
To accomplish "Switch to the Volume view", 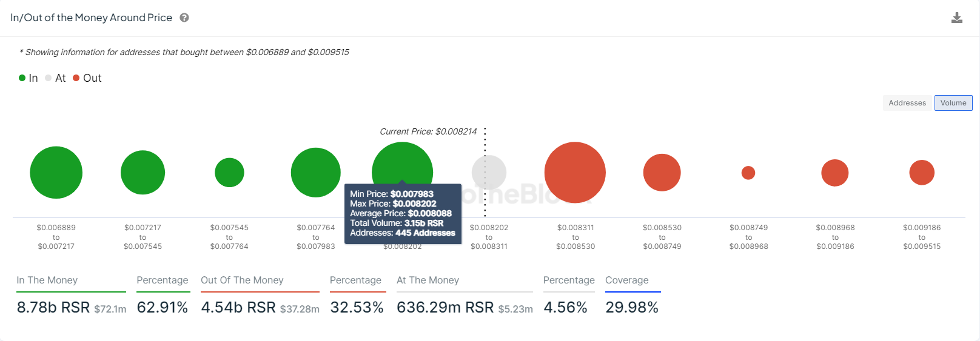I will (953, 103).
